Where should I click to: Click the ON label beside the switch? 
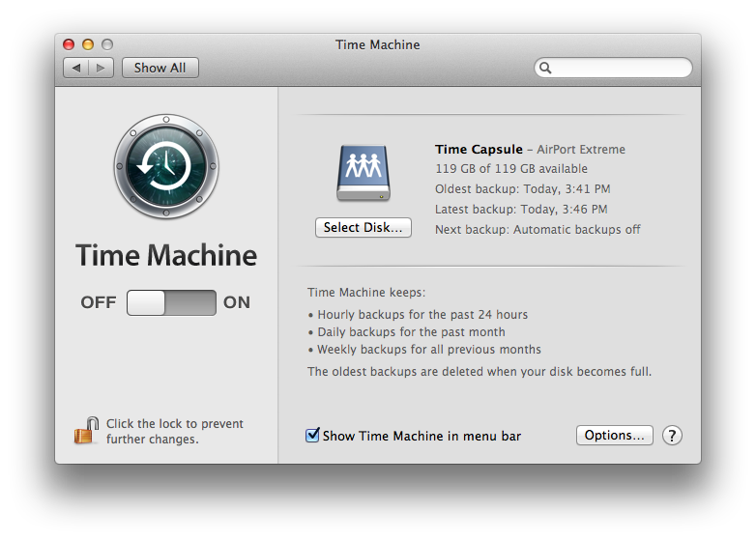pyautogui.click(x=236, y=302)
